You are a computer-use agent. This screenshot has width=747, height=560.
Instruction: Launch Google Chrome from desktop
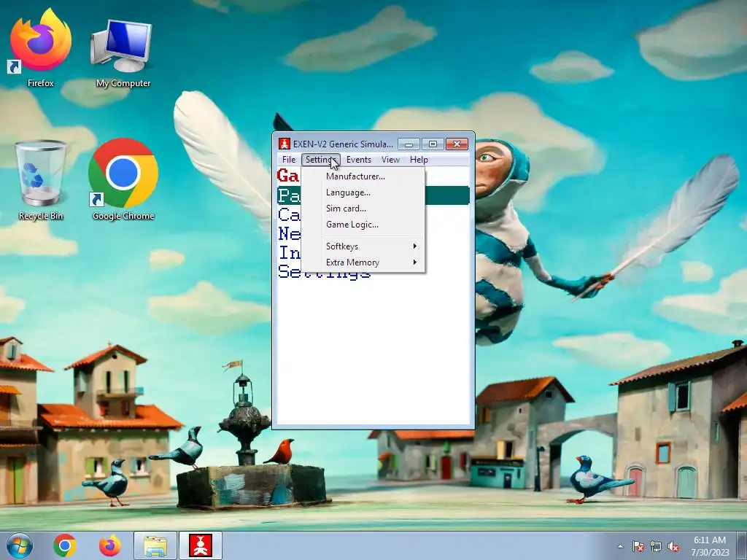[123, 180]
